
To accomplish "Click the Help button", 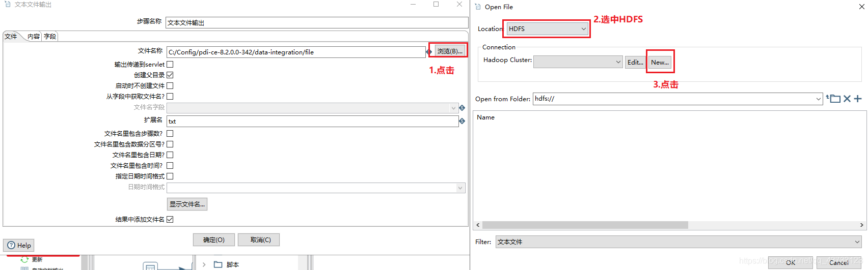I will 19,245.
